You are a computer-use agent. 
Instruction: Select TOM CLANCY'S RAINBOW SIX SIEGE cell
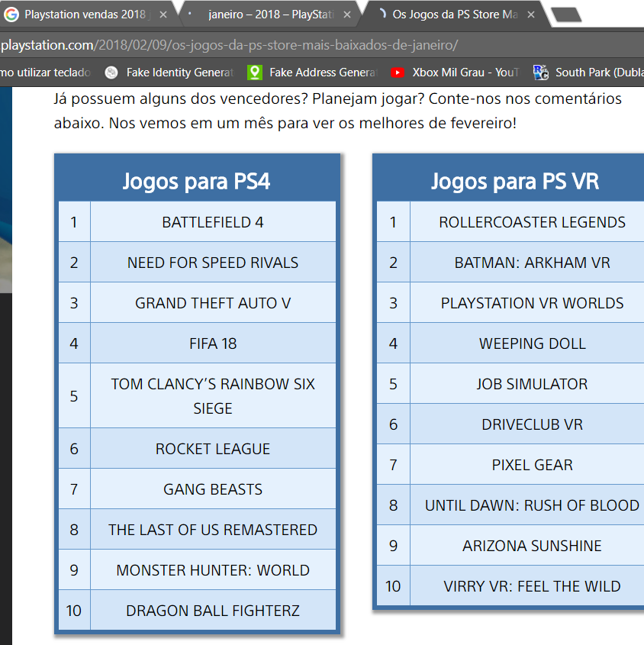tap(213, 395)
